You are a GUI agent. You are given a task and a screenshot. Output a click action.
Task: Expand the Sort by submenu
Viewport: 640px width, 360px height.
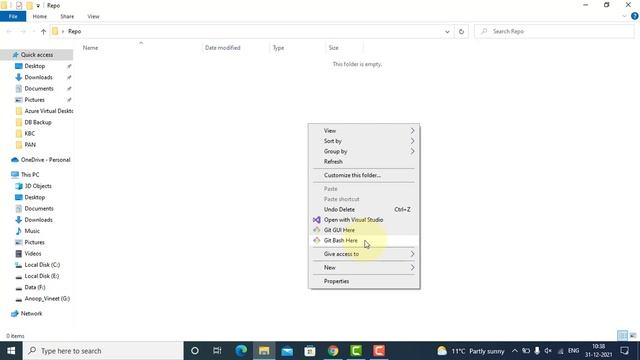tap(364, 141)
